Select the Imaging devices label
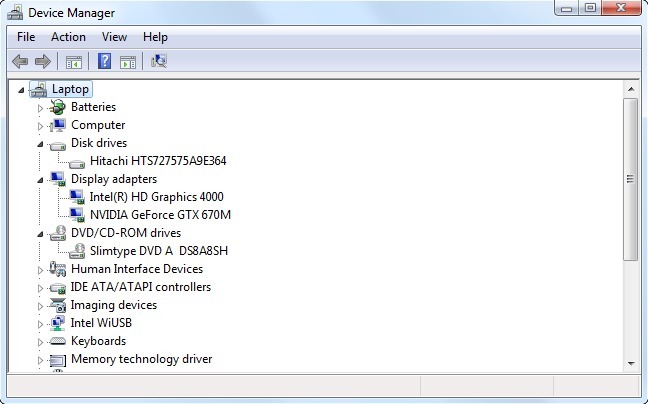 [x=114, y=305]
